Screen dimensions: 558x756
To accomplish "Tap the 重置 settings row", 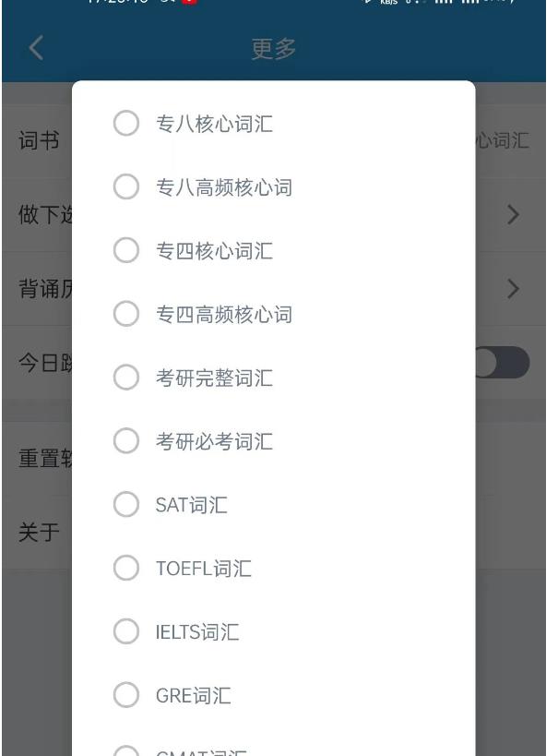I will pos(274,459).
